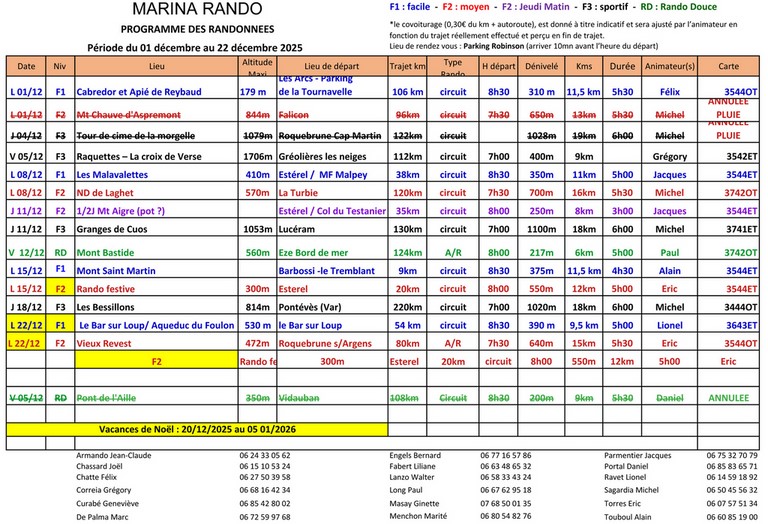Click the 'Mont Bastide' hike cell
The image size is (768, 524).
click(106, 253)
